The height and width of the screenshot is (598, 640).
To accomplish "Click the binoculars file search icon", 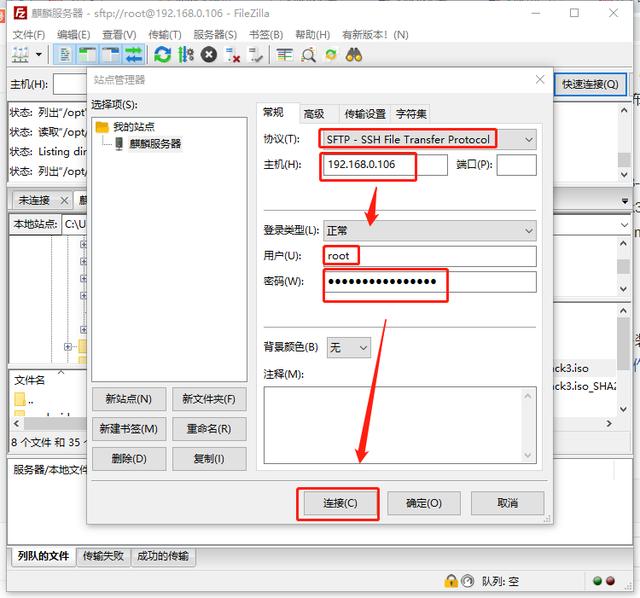I will tap(354, 55).
